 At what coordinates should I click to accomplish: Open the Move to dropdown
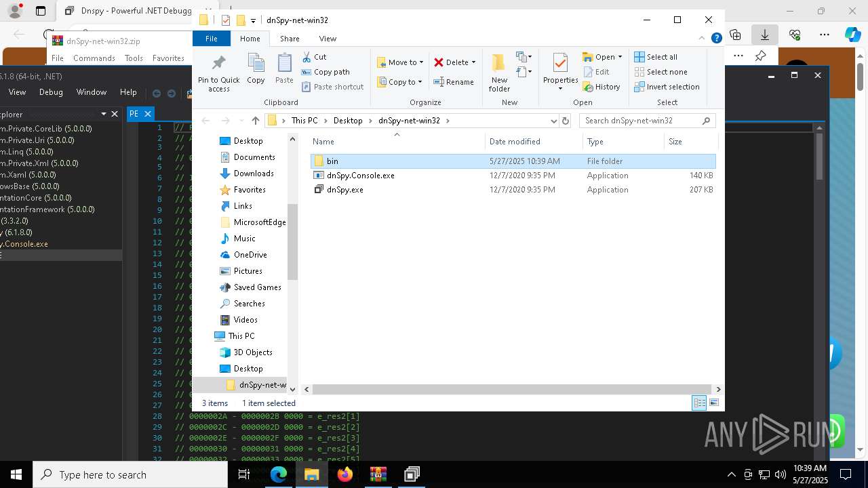(x=400, y=62)
